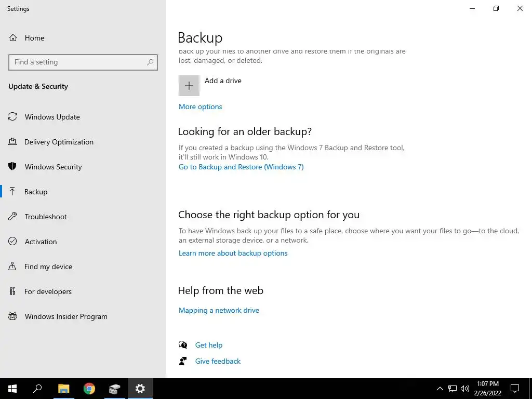Click the Find my device person icon

pyautogui.click(x=12, y=266)
